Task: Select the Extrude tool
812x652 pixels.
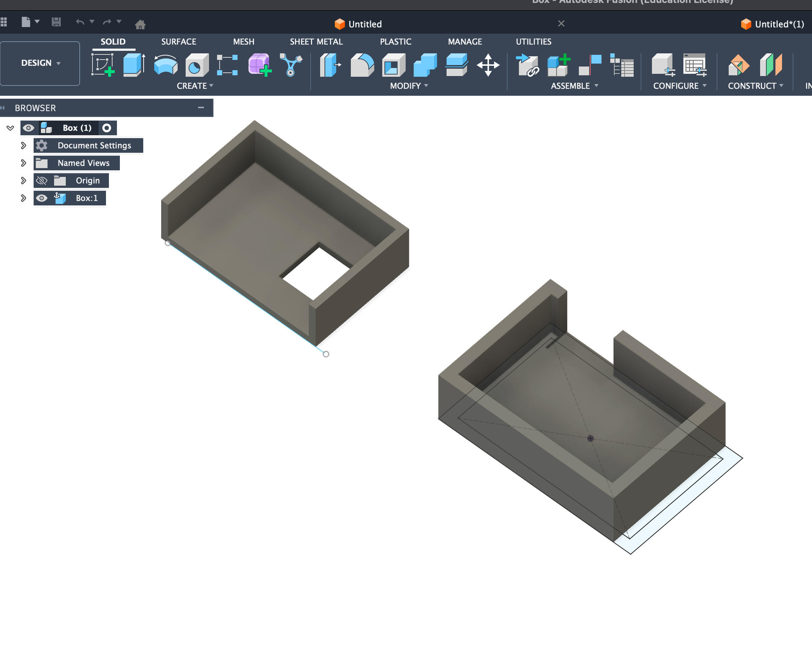Action: tap(134, 65)
